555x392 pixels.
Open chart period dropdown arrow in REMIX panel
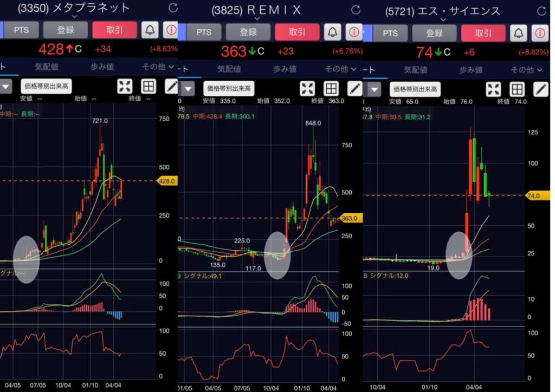[188, 89]
